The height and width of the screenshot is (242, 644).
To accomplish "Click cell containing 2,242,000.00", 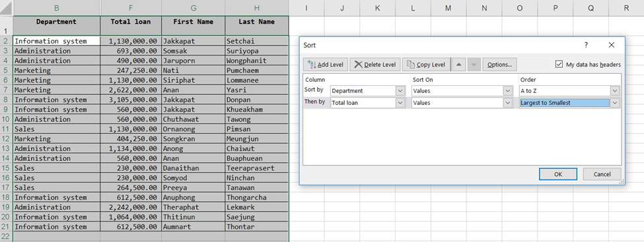I will coord(131,207).
